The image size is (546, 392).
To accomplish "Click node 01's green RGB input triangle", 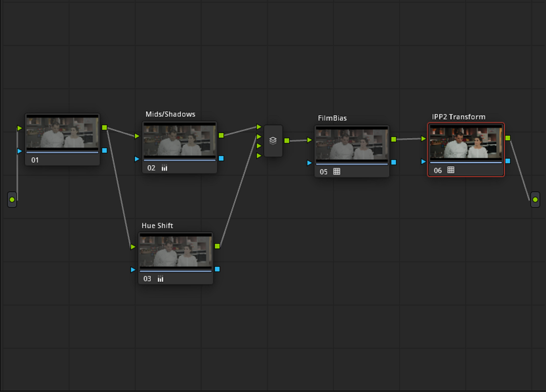I will click(x=20, y=128).
